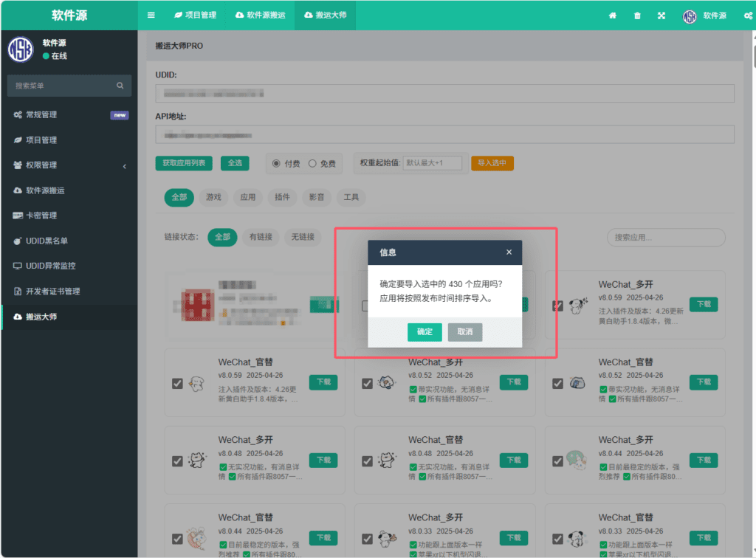The height and width of the screenshot is (558, 756).
Task: Uncheck WeChat_多开 v8.0.44 checkbox
Action: tap(558, 461)
